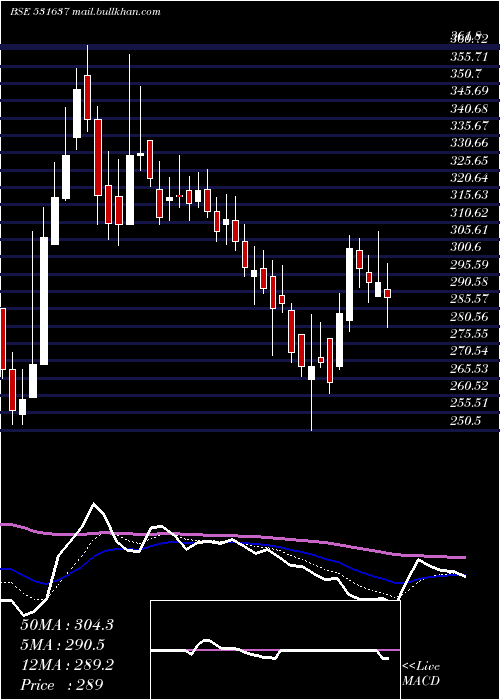Click the 265.53 price label
Viewport: 500px width, 700px height.
[468, 368]
